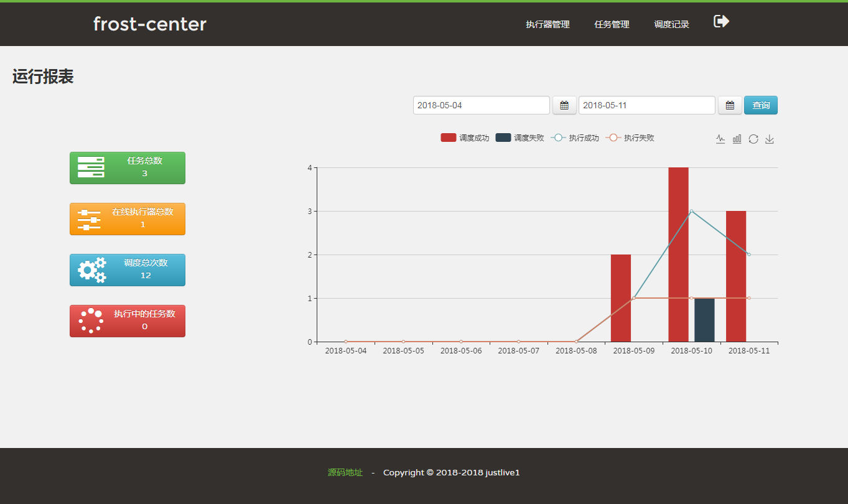
Task: Download chart as image icon
Action: [770, 139]
